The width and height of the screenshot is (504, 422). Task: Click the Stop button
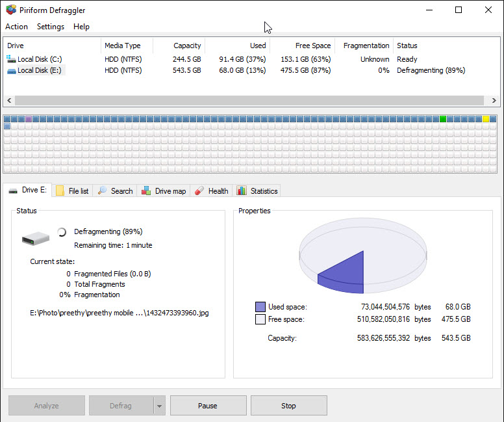[288, 406]
